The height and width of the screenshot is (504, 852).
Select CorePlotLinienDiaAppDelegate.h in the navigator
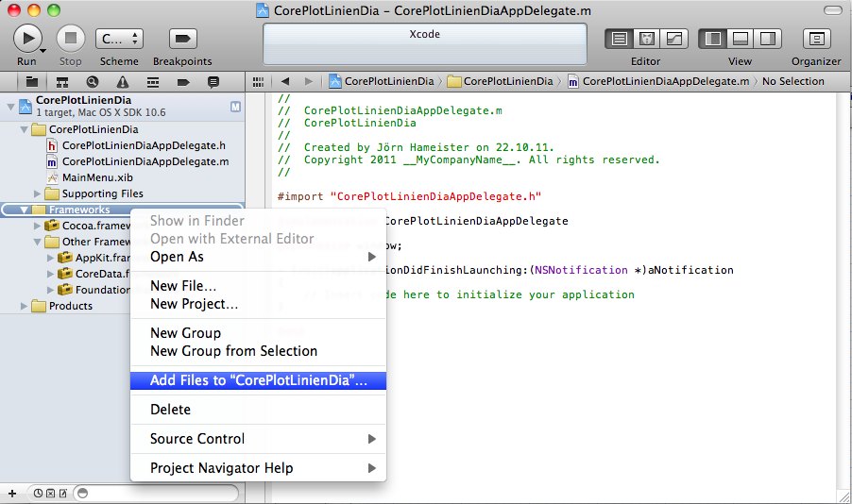(143, 145)
